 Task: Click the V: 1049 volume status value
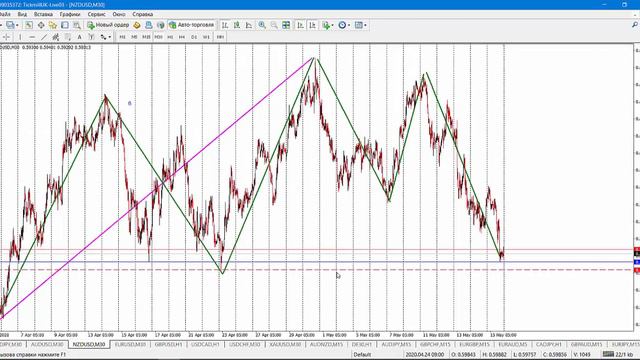tap(582, 355)
